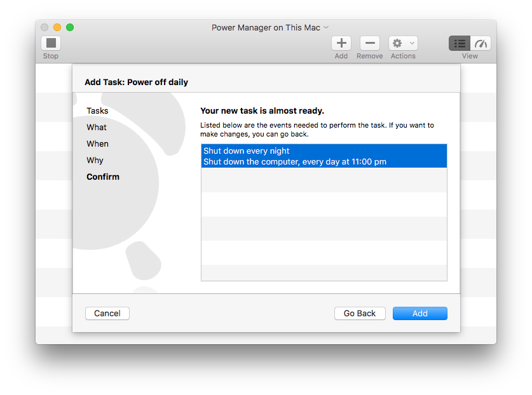Viewport: 532px width, 395px height.
Task: Click the Remove minus toolbar icon
Action: pyautogui.click(x=370, y=43)
